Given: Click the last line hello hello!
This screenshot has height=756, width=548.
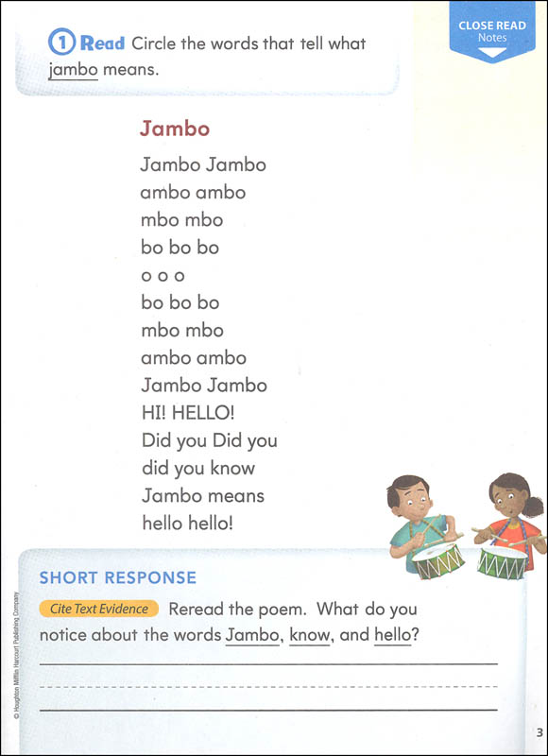Looking at the screenshot, I should click(x=187, y=524).
